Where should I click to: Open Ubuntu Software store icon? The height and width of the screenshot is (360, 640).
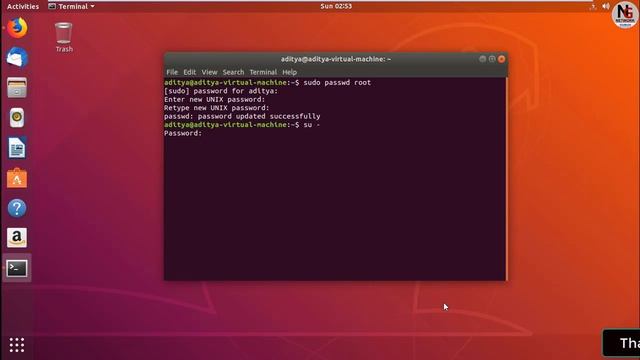(17, 178)
